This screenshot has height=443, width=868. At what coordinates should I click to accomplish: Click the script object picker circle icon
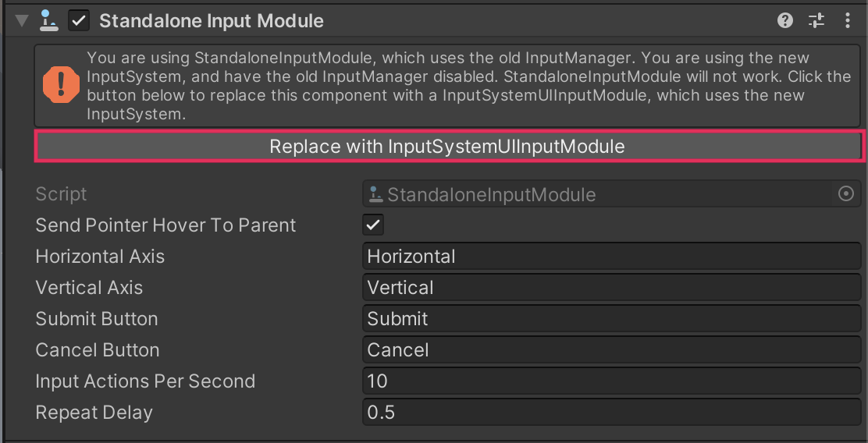(845, 194)
